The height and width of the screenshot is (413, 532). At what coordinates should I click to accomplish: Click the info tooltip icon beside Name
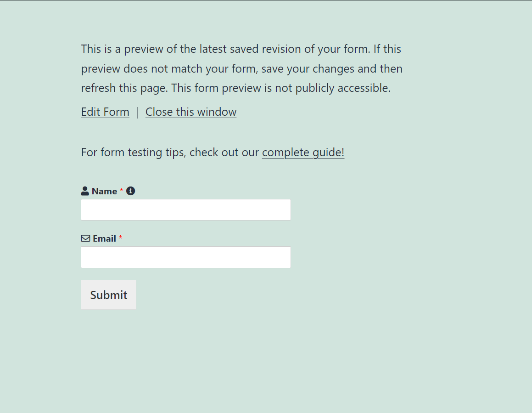pyautogui.click(x=131, y=191)
